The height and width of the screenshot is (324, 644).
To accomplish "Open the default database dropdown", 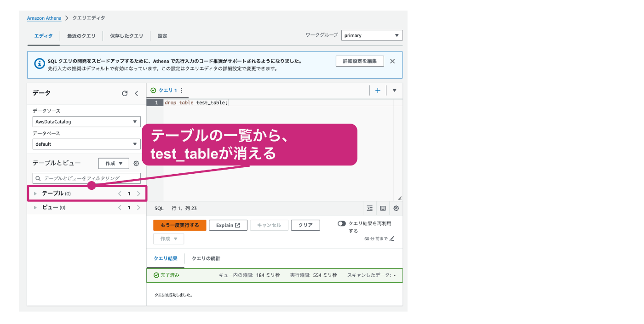I will click(x=86, y=144).
